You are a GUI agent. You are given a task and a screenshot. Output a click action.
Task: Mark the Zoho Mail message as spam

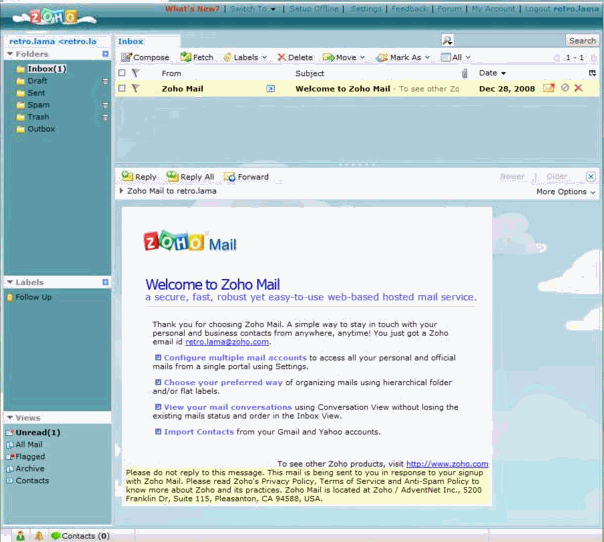point(565,88)
